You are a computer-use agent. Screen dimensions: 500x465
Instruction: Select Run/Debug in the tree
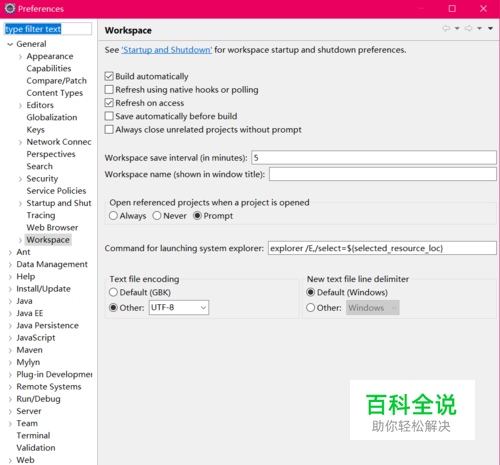coord(38,399)
